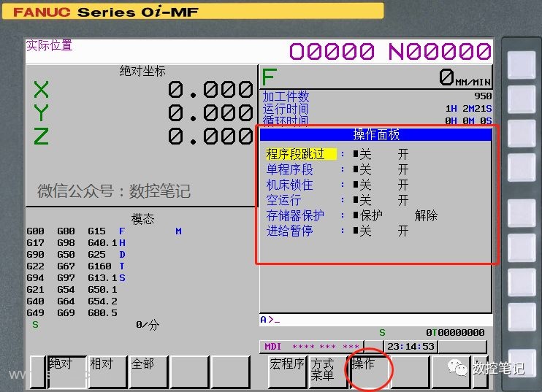542x392 pixels.
Task: Set 程序段跳过 block skip to 开
Action: point(403,154)
